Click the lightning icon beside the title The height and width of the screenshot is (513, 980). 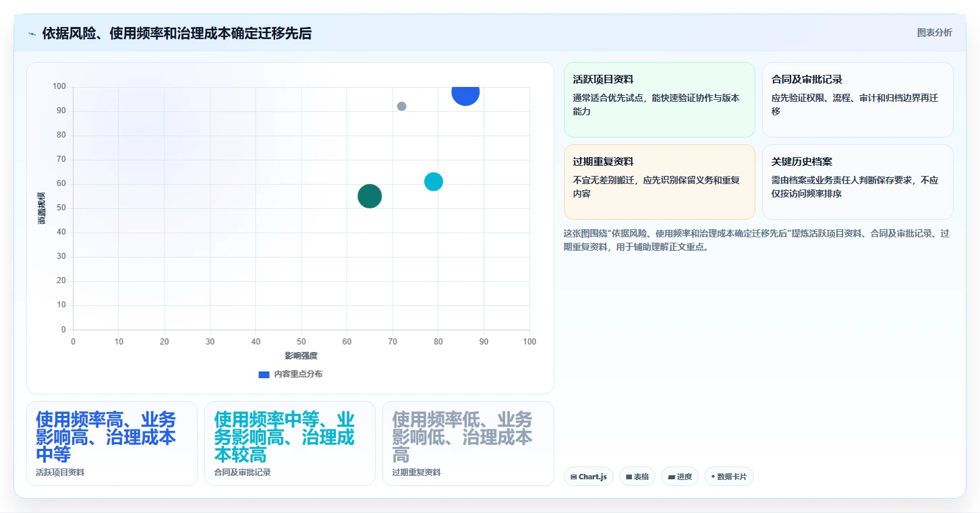(32, 34)
